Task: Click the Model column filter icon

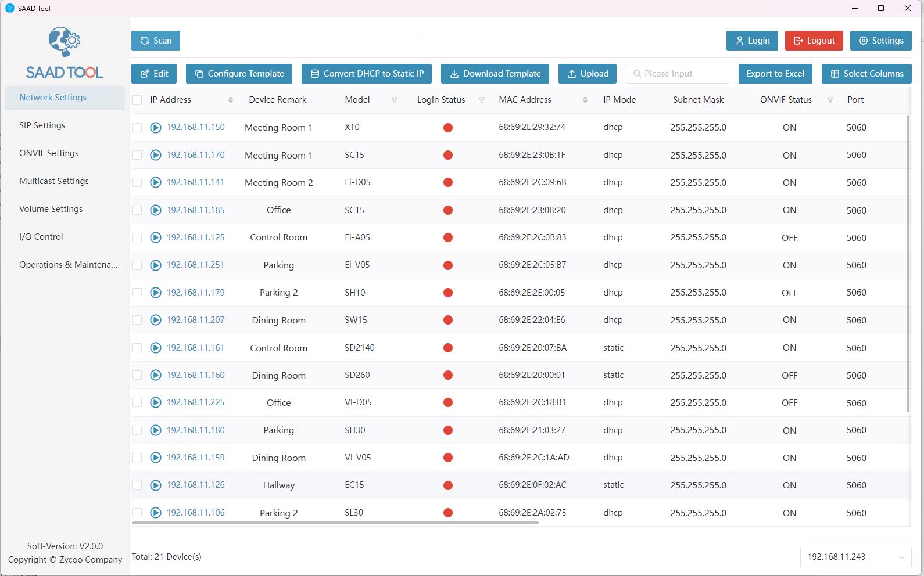Action: [x=394, y=100]
